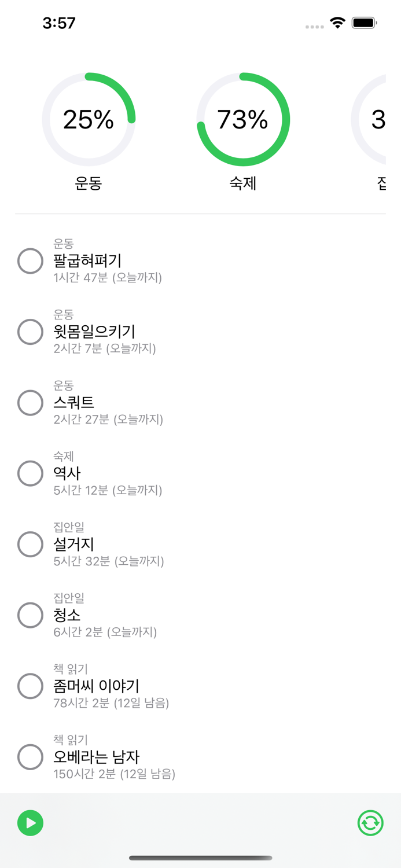Viewport: 401px width, 868px height.
Task: Check the 오베라는 남자 circle
Action: click(x=30, y=757)
